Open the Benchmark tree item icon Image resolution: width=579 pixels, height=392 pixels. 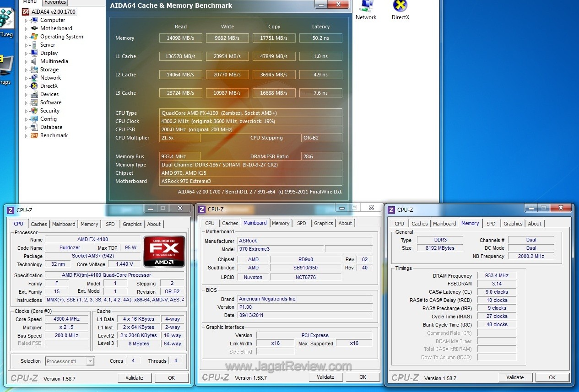(34, 135)
